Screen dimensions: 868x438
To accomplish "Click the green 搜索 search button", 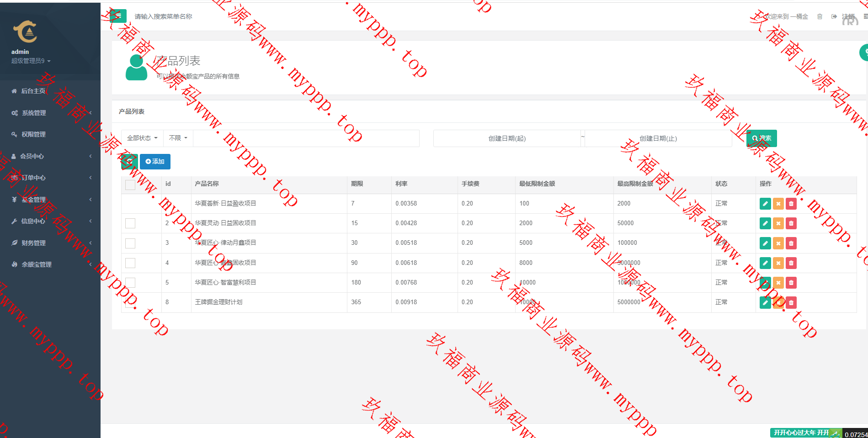I will 761,138.
